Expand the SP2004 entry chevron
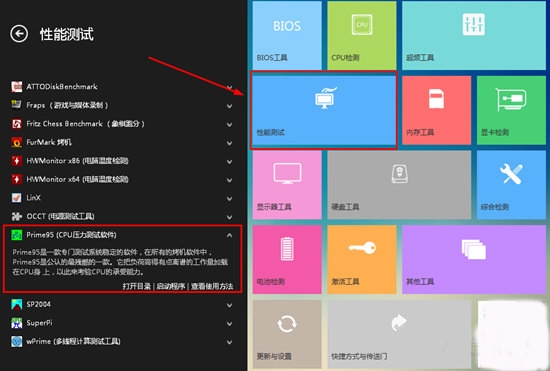 [x=229, y=305]
